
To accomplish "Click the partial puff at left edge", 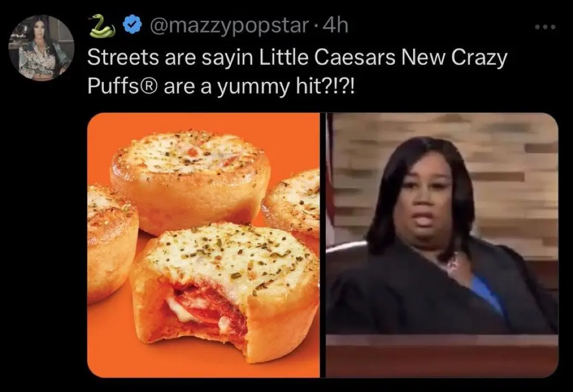I will (x=112, y=243).
